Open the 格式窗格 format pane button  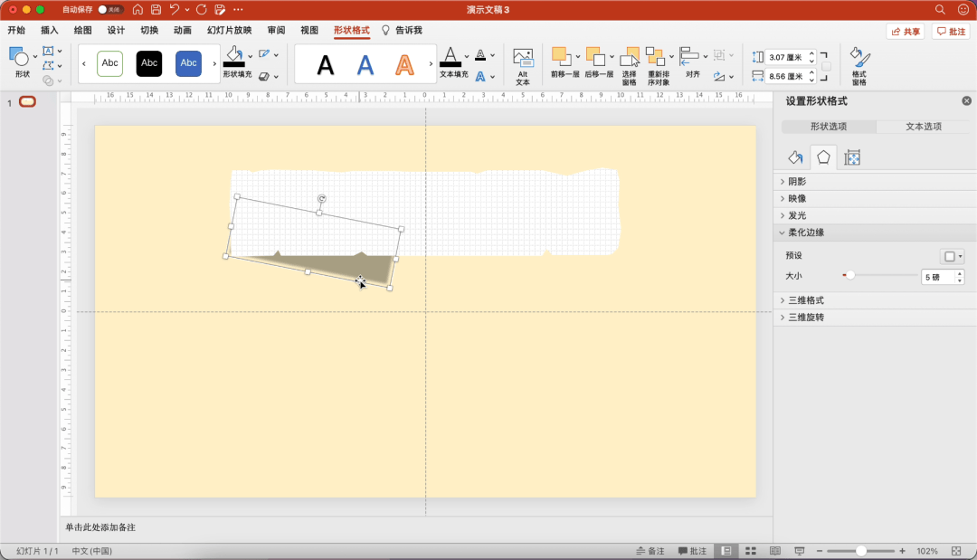(858, 66)
